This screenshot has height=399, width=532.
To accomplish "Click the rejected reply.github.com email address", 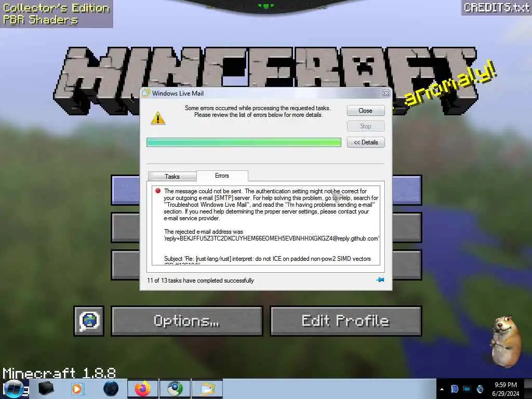I will (x=271, y=238).
